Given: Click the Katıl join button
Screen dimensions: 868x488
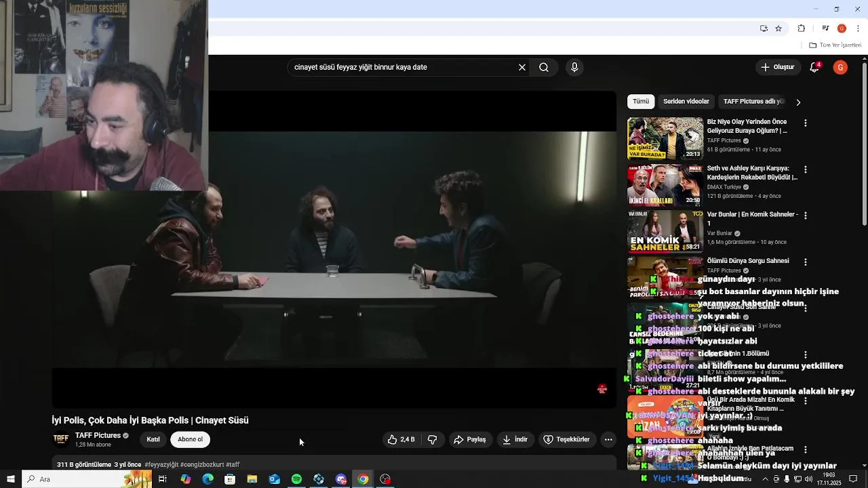Looking at the screenshot, I should (x=153, y=440).
